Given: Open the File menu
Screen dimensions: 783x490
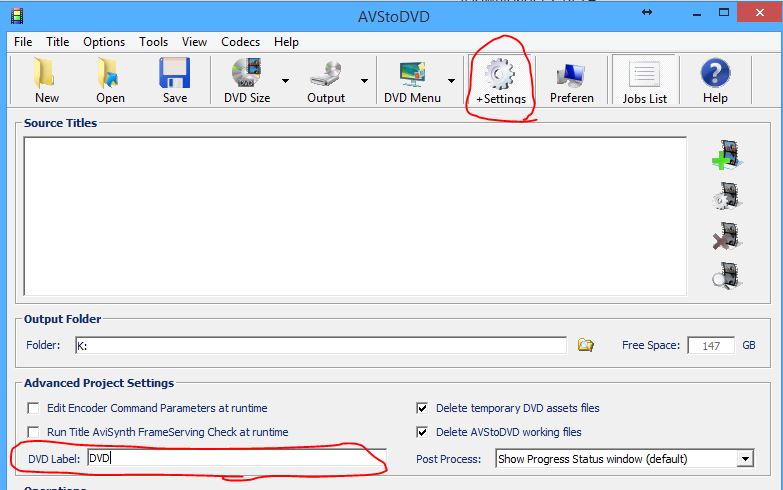Looking at the screenshot, I should (x=23, y=42).
